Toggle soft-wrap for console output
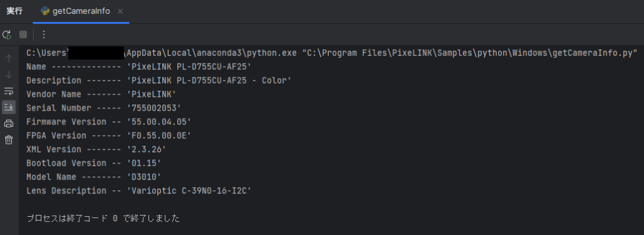 (9, 90)
